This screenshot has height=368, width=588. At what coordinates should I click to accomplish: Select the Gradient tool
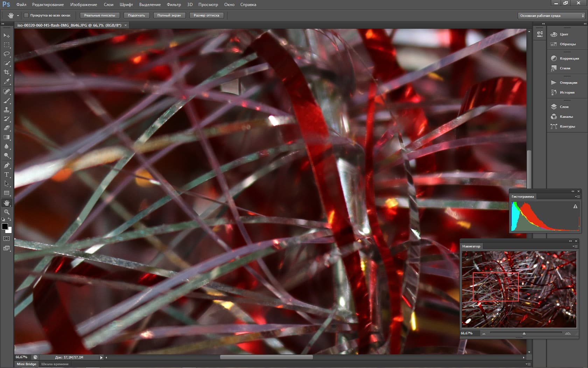pyautogui.click(x=7, y=137)
